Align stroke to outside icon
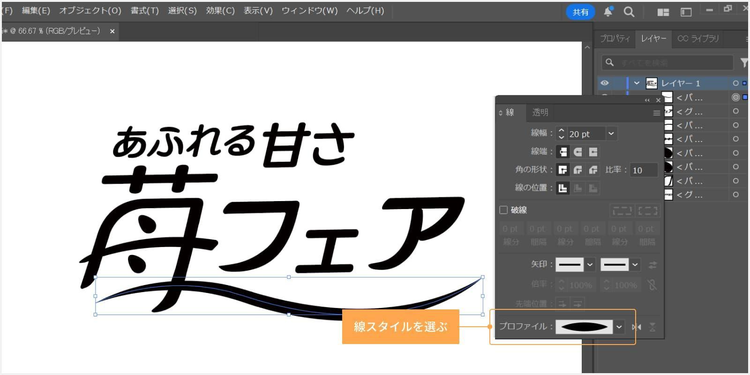The image size is (750, 375). 593,188
